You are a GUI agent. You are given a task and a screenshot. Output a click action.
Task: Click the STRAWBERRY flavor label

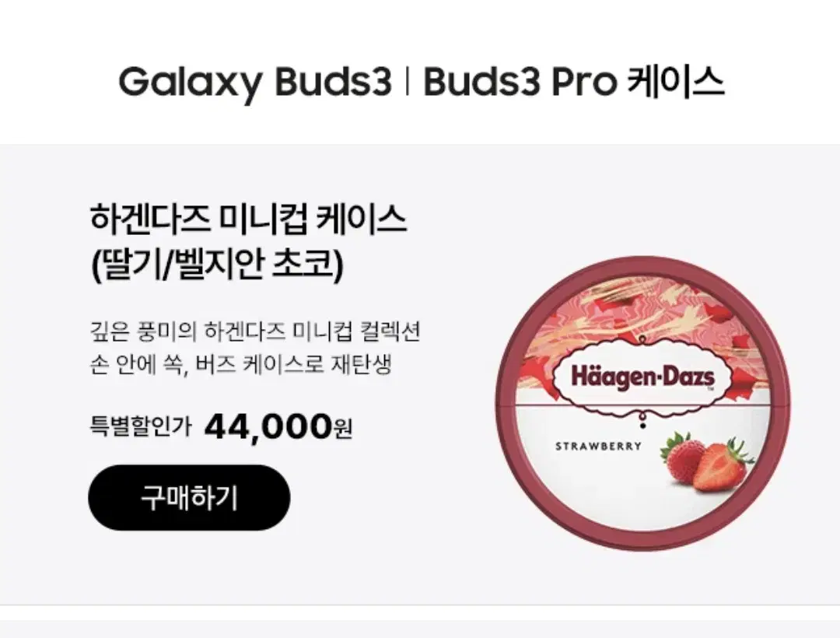click(598, 446)
